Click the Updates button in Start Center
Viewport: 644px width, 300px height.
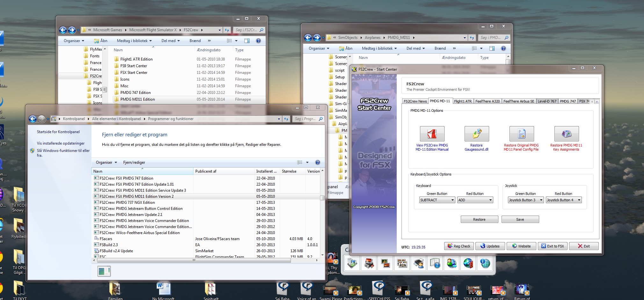(490, 246)
